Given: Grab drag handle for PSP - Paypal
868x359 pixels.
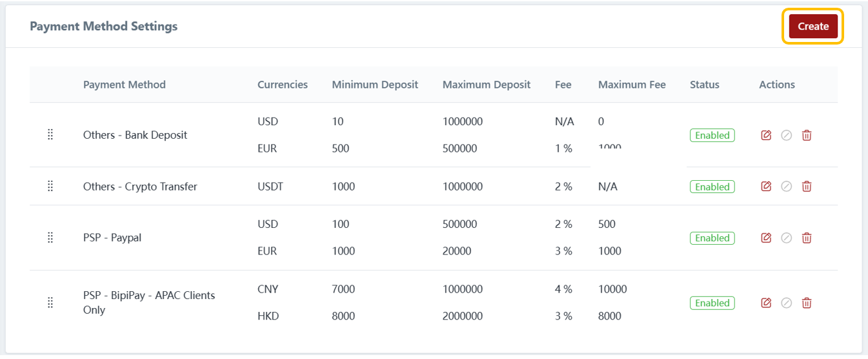Looking at the screenshot, I should (x=50, y=238).
